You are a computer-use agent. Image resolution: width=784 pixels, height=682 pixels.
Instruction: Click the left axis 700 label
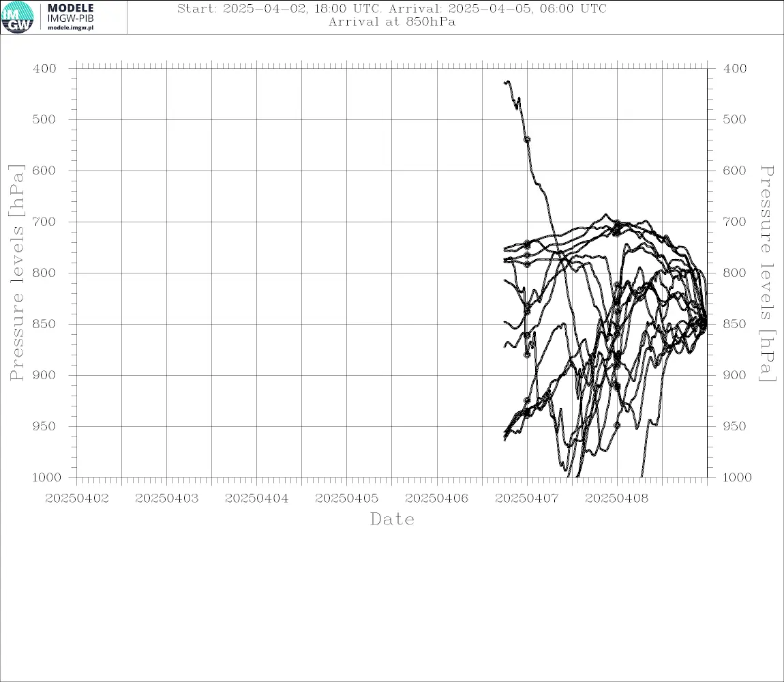click(45, 221)
